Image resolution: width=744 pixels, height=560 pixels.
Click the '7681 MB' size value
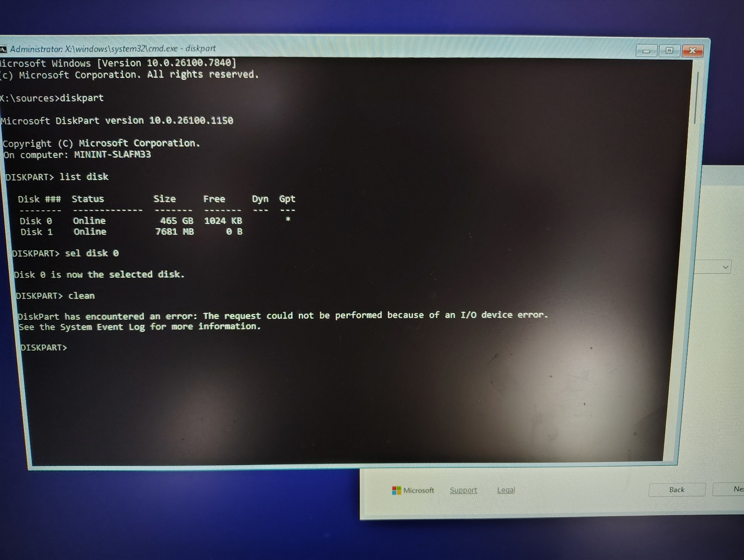pos(175,232)
